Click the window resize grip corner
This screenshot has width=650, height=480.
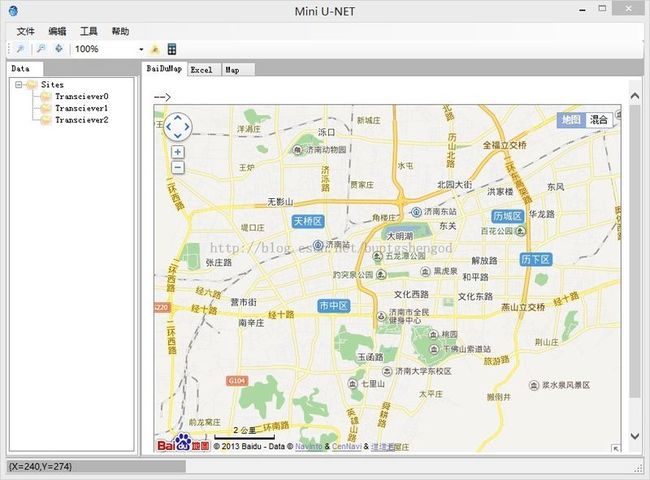[x=638, y=468]
